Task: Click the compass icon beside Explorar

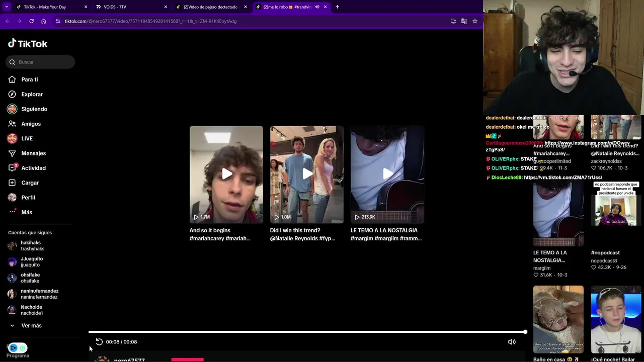Action: pyautogui.click(x=12, y=94)
